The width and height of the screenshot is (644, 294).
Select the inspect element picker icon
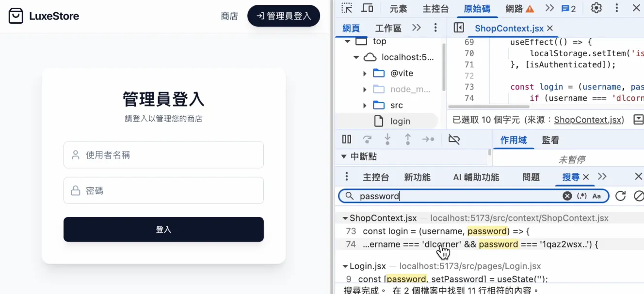(346, 8)
